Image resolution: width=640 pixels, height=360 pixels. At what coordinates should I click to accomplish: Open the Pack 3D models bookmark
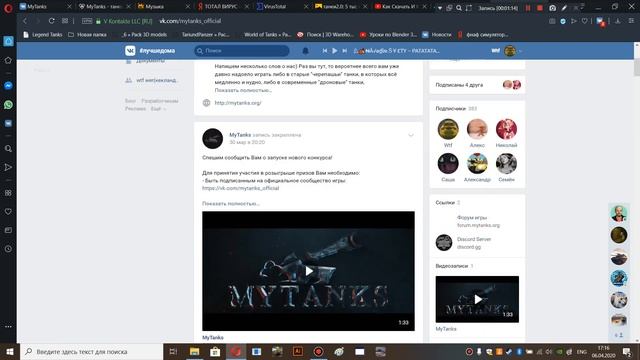(144, 35)
